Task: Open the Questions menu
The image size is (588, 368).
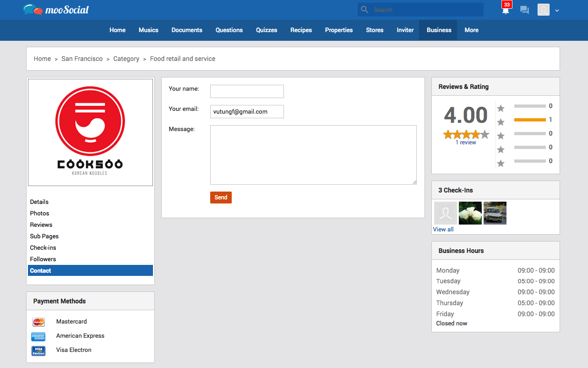Action: pyautogui.click(x=229, y=30)
